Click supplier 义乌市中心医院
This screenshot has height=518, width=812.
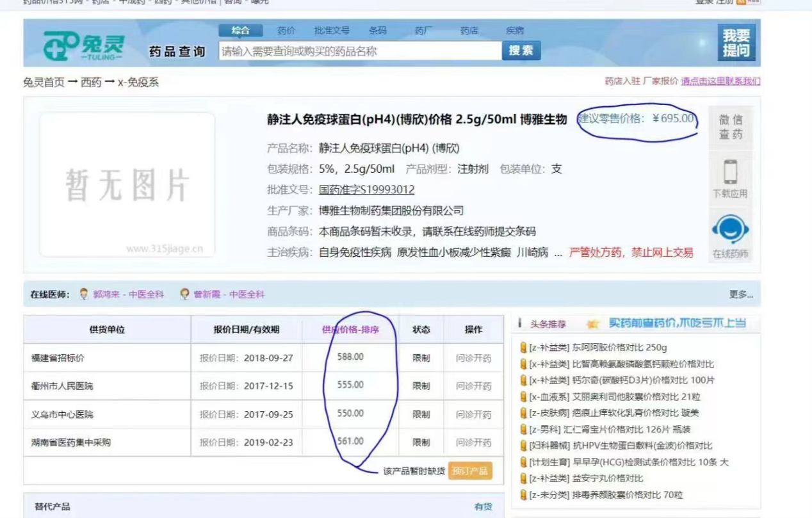(62, 414)
